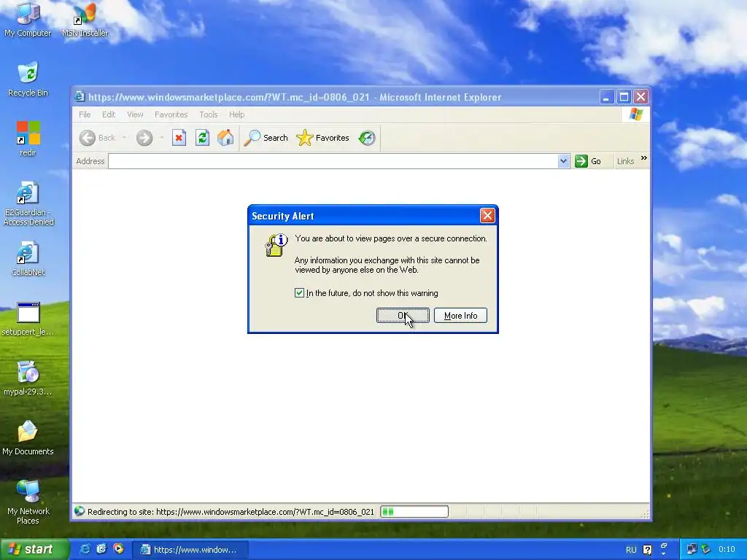
Task: Click the help question mark tray icon
Action: [648, 550]
